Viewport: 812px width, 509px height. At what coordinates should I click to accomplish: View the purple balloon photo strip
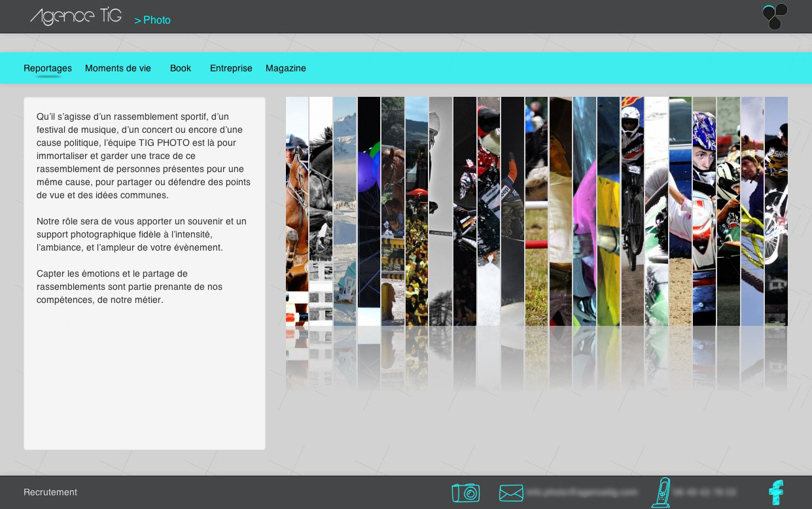(x=369, y=211)
